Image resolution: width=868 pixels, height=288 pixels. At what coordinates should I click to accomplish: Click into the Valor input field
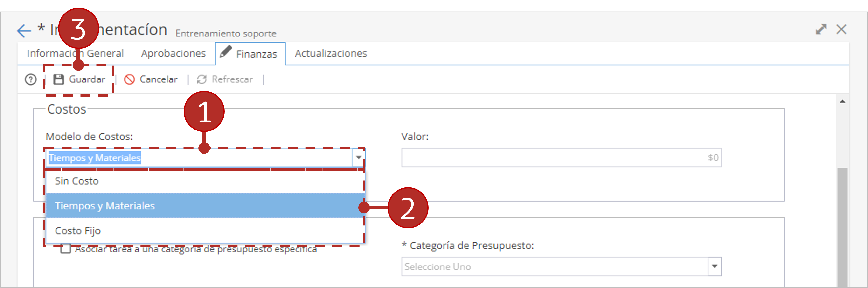pyautogui.click(x=561, y=158)
